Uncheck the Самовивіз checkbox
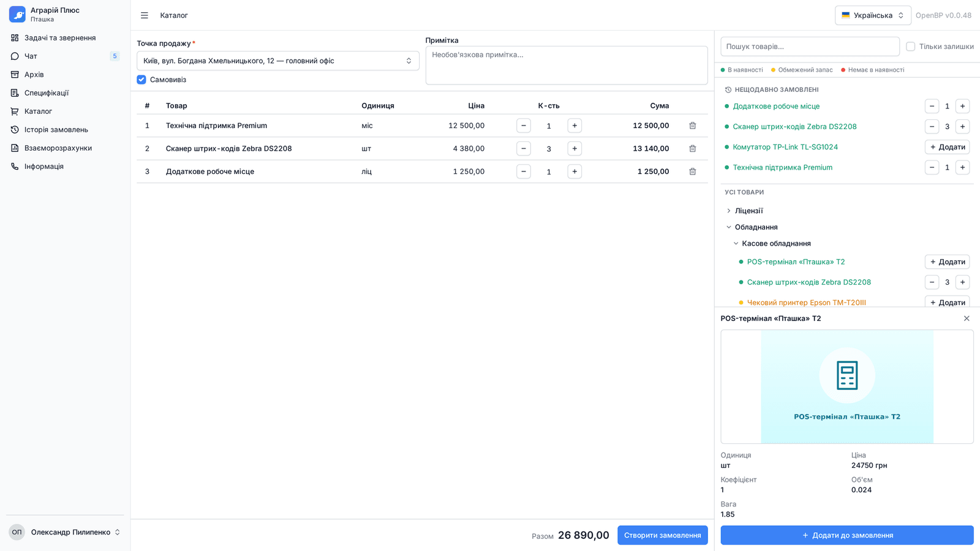Image resolution: width=980 pixels, height=551 pixels. (141, 80)
